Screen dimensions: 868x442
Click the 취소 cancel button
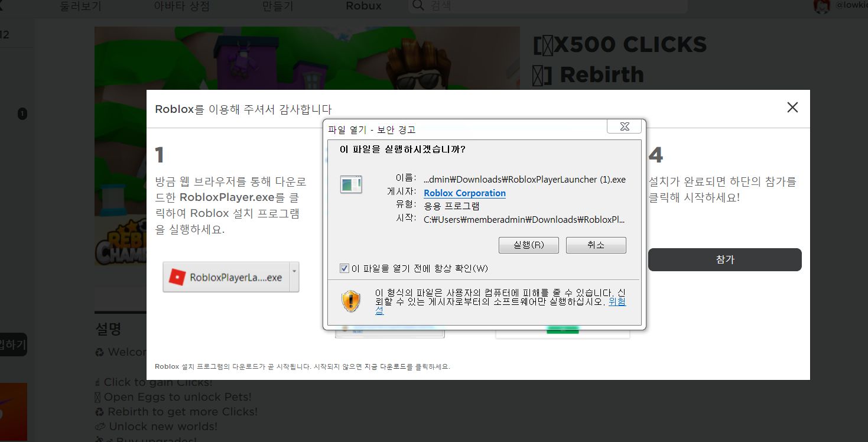[596, 245]
